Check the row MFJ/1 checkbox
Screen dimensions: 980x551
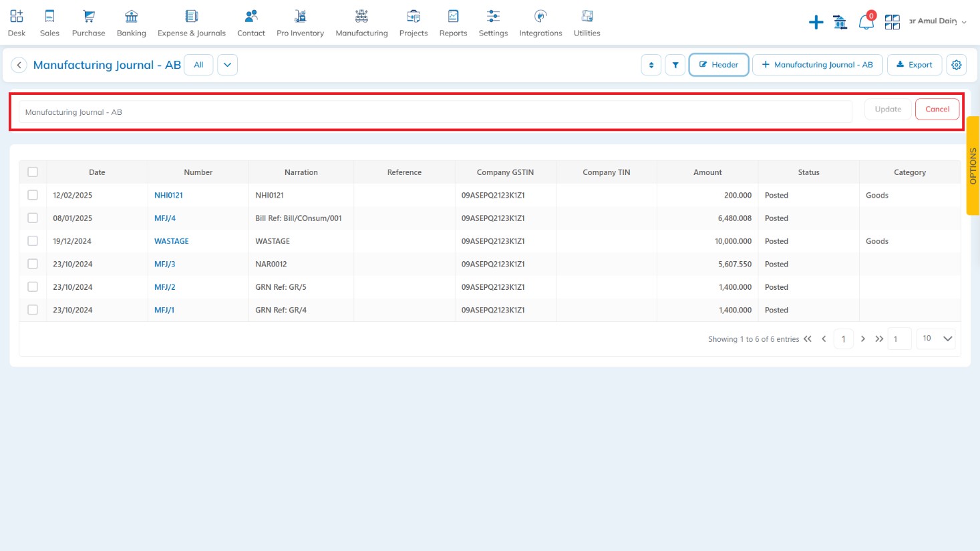click(x=33, y=310)
